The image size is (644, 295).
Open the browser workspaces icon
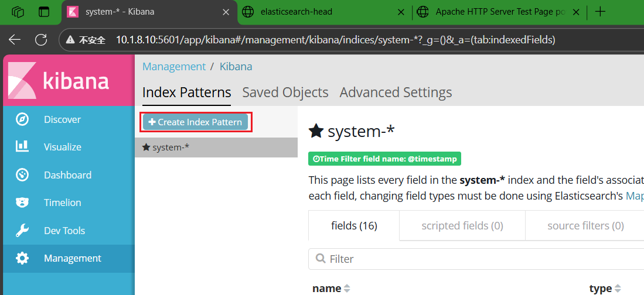(18, 12)
